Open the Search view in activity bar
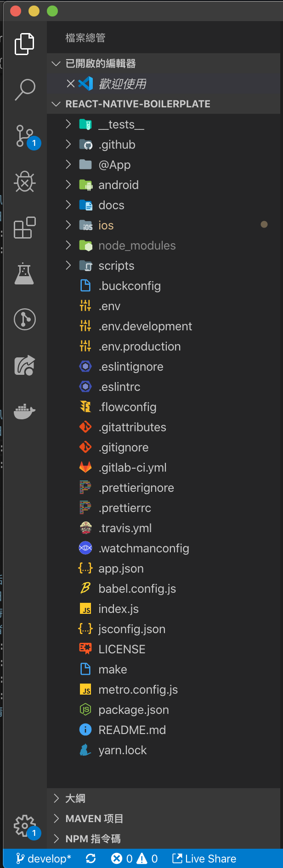The image size is (283, 868). pyautogui.click(x=25, y=89)
